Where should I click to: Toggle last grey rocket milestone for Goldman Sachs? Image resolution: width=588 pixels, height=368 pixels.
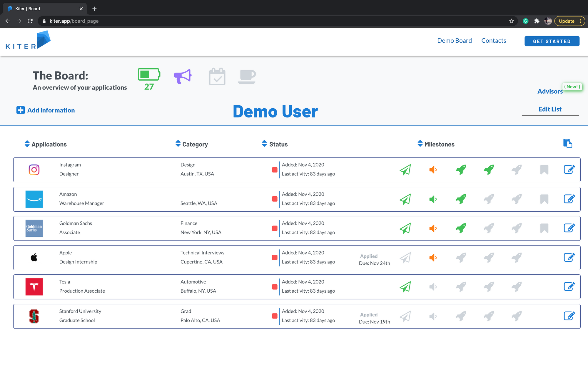[517, 228]
